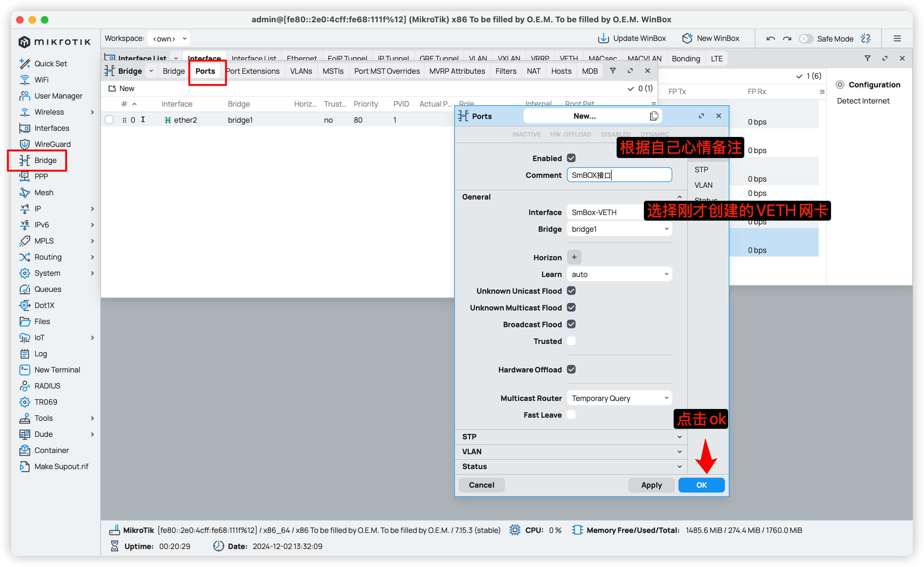The image size is (924, 567).
Task: Click the column settings icon in Interface List
Action: pos(822,91)
